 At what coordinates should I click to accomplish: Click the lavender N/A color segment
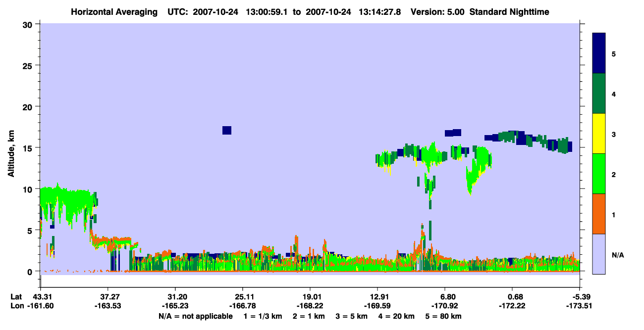coord(599,254)
